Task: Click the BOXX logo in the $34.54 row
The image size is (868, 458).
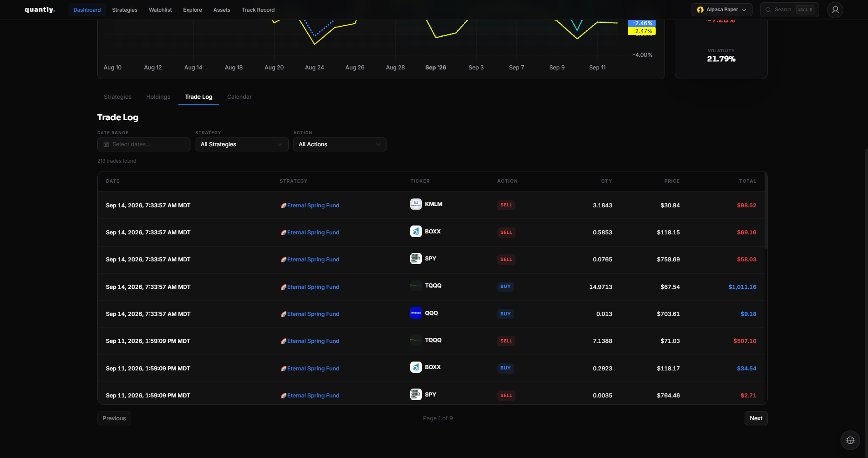Action: (416, 367)
